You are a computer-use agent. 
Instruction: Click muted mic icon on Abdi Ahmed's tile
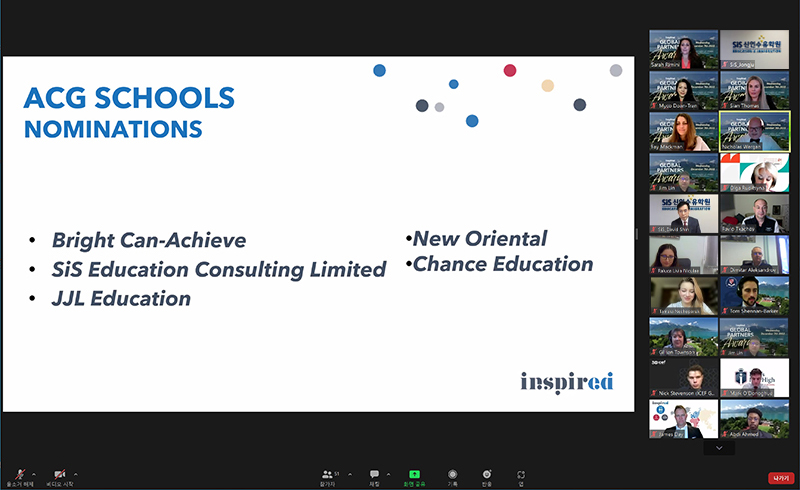click(725, 434)
